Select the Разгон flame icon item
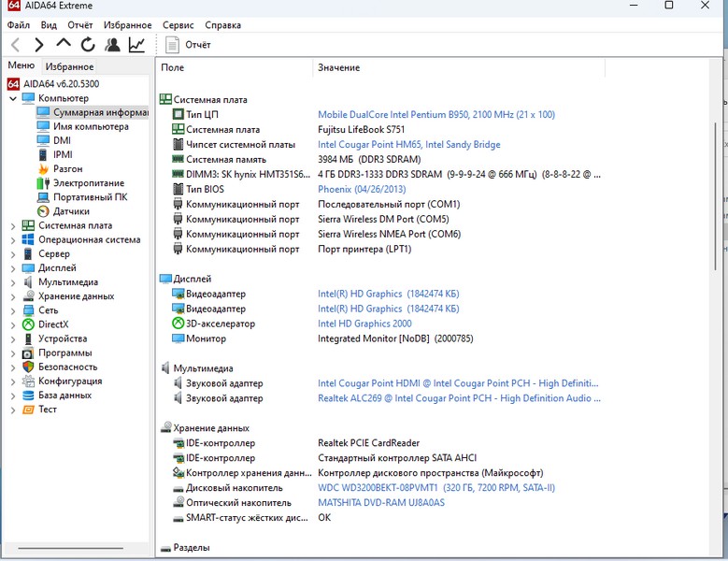This screenshot has height=561, width=728. [67, 169]
